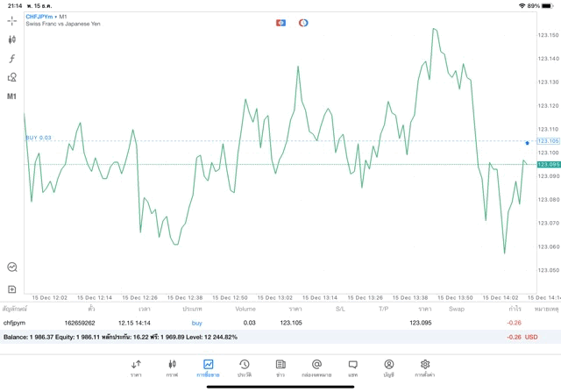Screen dimensions: 561x392
Task: Tap the Volume column header
Action: point(245,309)
